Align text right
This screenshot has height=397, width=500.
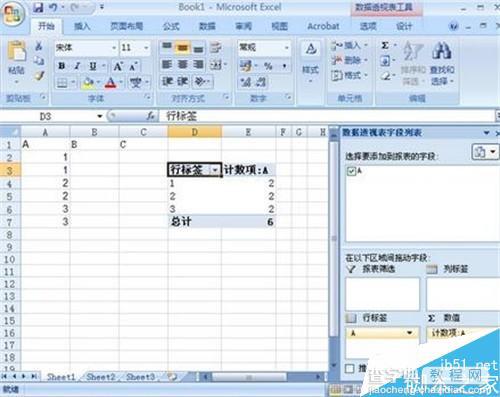point(198,64)
